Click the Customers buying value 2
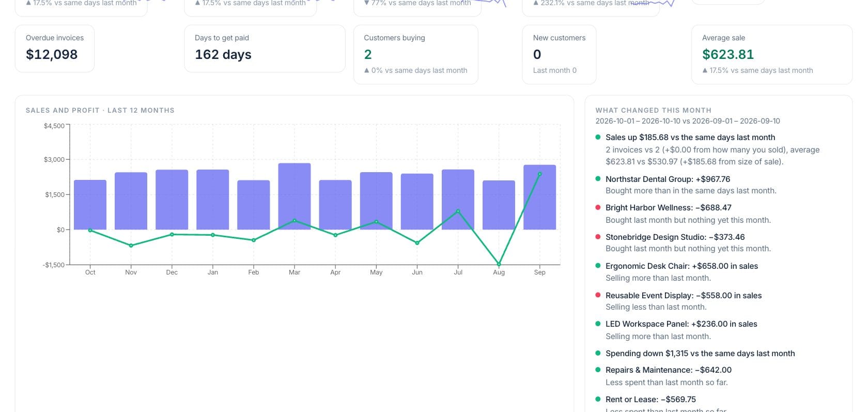 pos(368,54)
